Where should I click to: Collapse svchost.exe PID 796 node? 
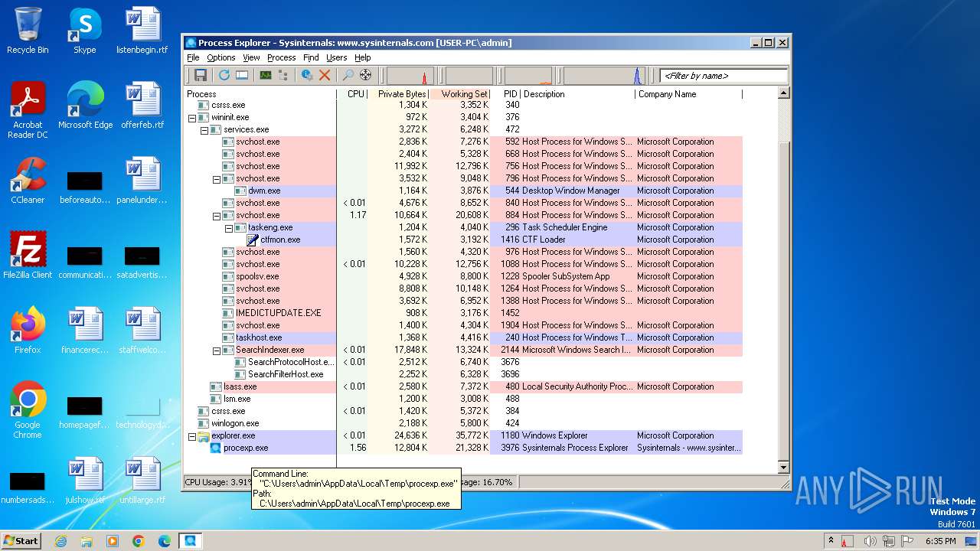[x=217, y=179]
